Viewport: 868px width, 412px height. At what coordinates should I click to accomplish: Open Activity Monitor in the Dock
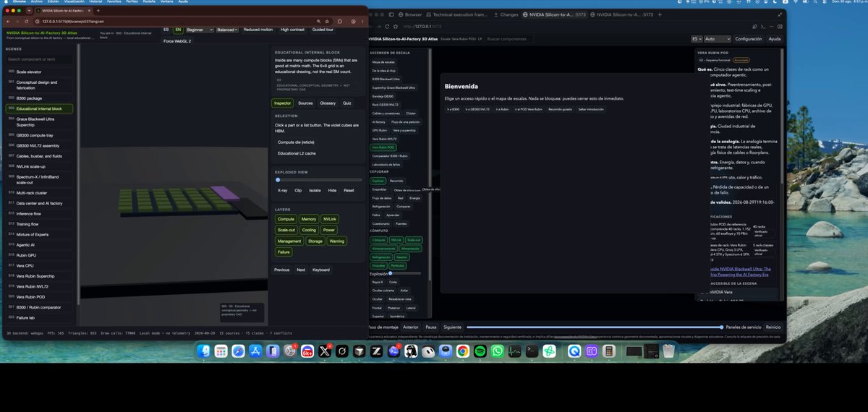[x=515, y=351]
